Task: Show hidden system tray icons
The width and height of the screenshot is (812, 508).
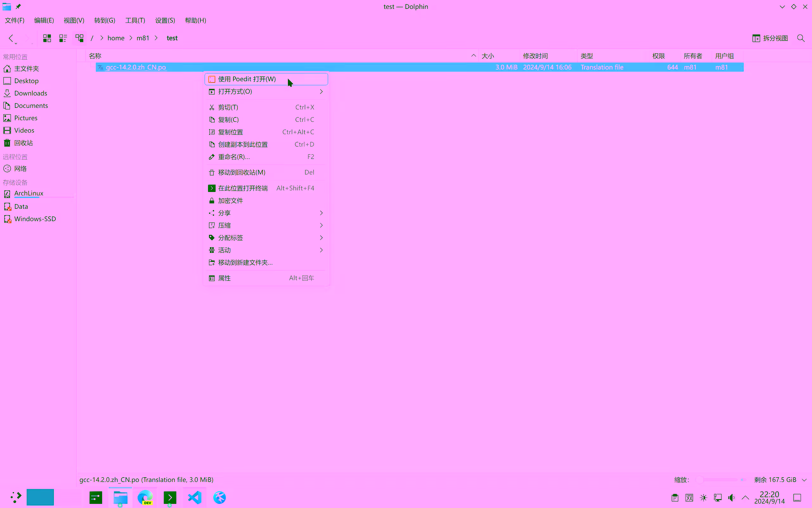Action: (x=745, y=498)
